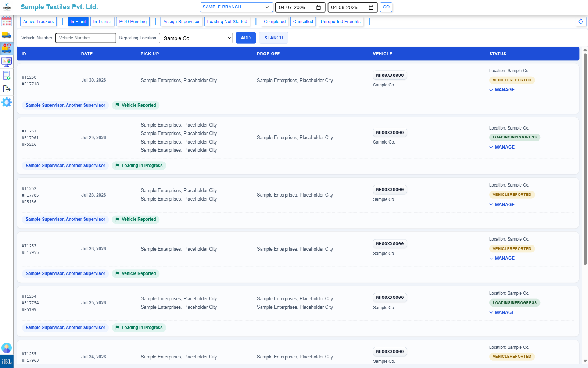Click supervisor names link in #T1250 row
Image resolution: width=588 pixels, height=368 pixels.
(65, 105)
